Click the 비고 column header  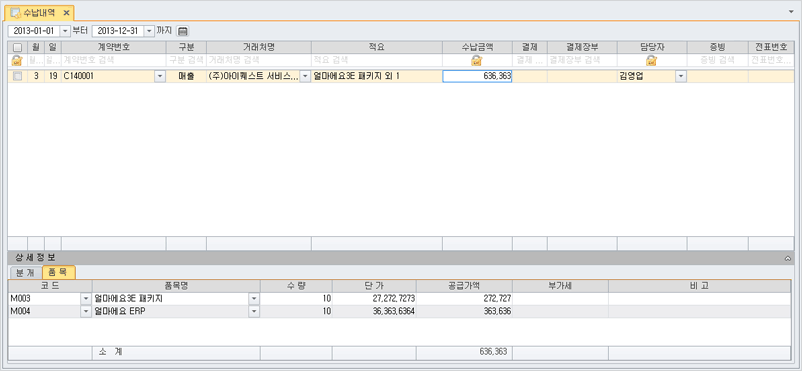click(x=700, y=286)
